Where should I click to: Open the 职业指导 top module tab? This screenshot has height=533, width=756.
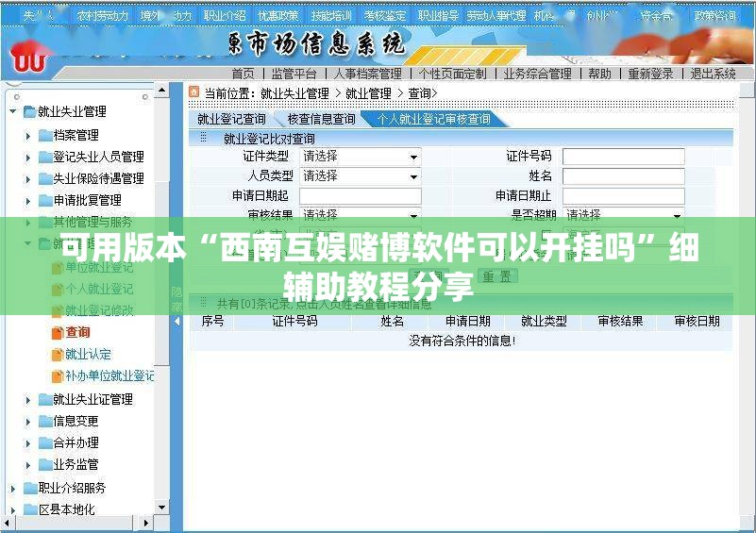coord(438,15)
